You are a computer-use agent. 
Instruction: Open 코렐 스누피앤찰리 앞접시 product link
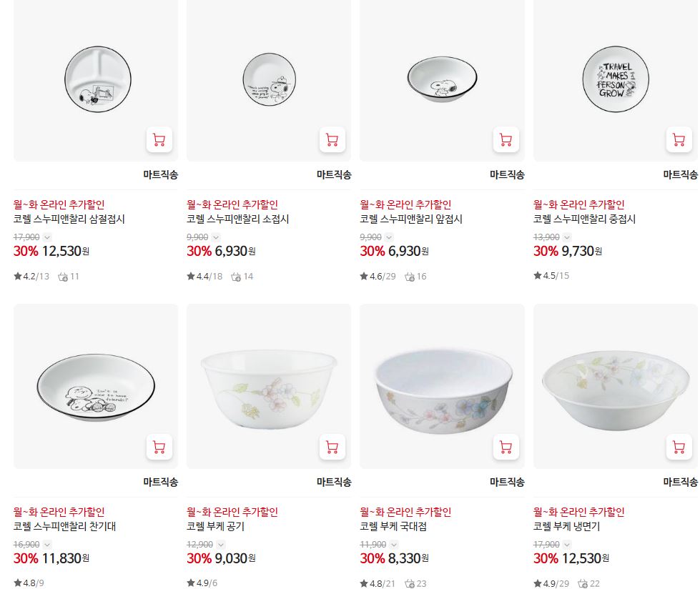point(411,219)
